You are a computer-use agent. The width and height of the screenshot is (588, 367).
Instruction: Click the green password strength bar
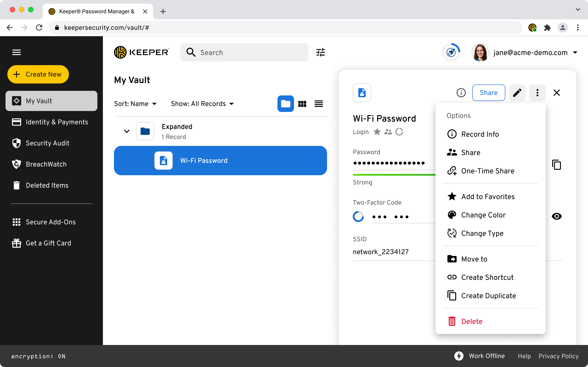click(x=394, y=175)
